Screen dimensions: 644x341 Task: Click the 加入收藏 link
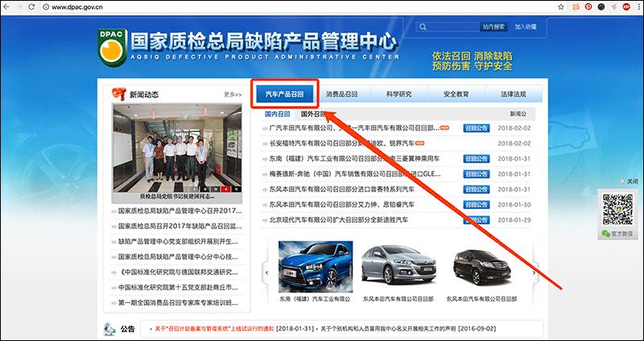pyautogui.click(x=524, y=27)
